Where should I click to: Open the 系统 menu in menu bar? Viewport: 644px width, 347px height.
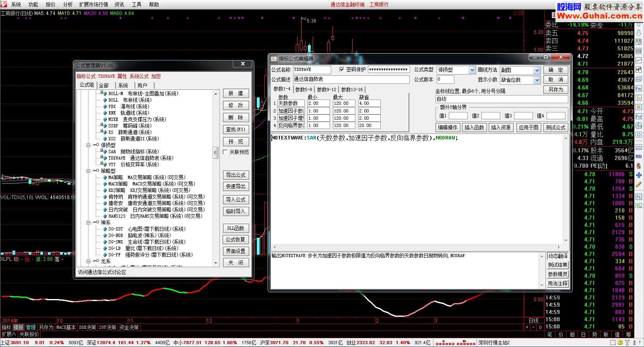pyautogui.click(x=16, y=4)
